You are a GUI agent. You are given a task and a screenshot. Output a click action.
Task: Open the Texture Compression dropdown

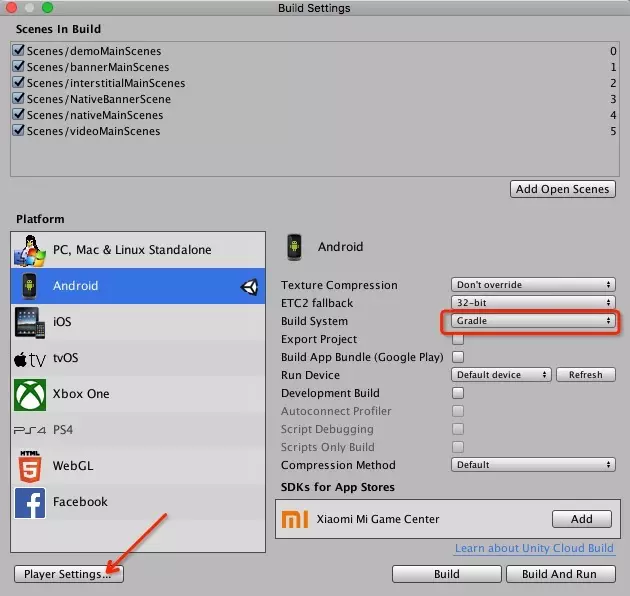tap(532, 285)
